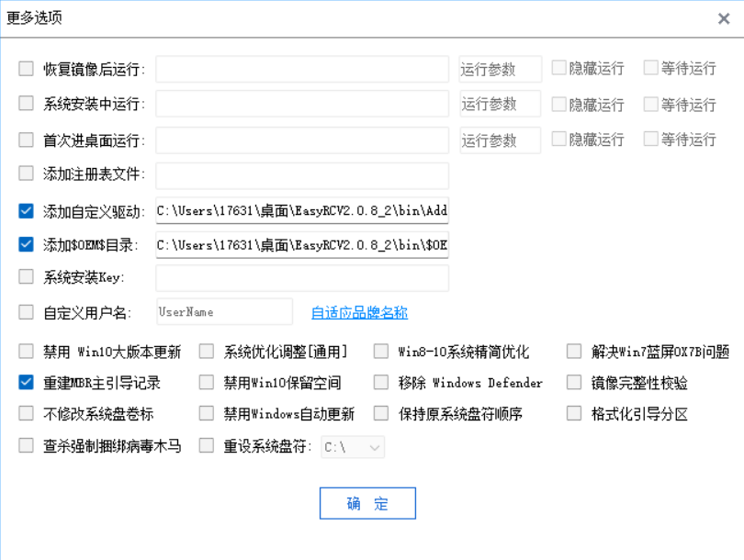The image size is (744, 560).
Task: Check the 格式化引导分区 option
Action: (574, 414)
